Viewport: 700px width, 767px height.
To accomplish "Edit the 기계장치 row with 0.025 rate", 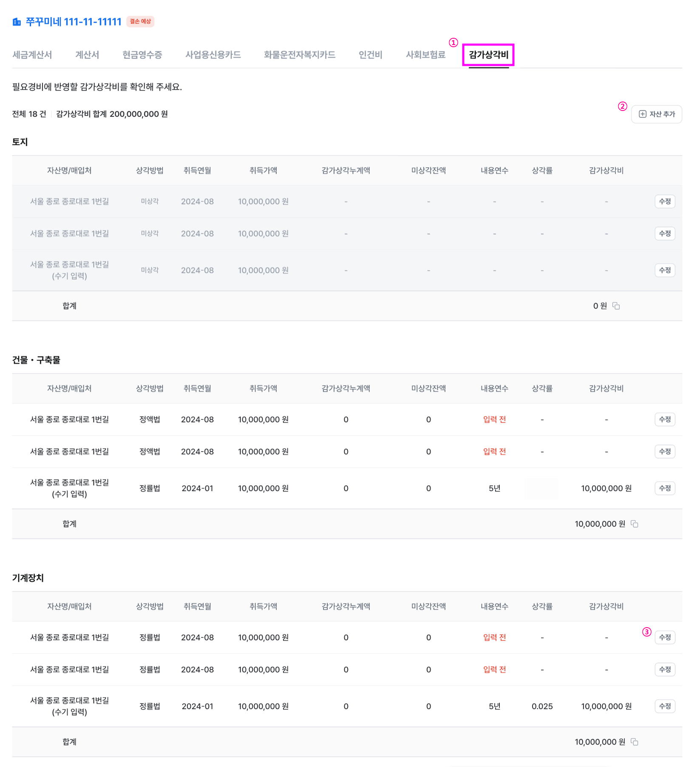I will pos(665,706).
